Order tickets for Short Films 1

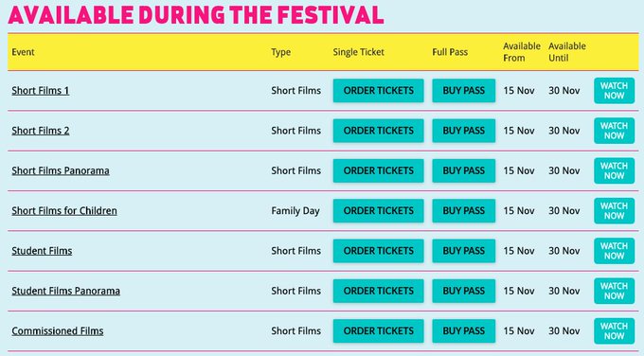[x=378, y=90]
